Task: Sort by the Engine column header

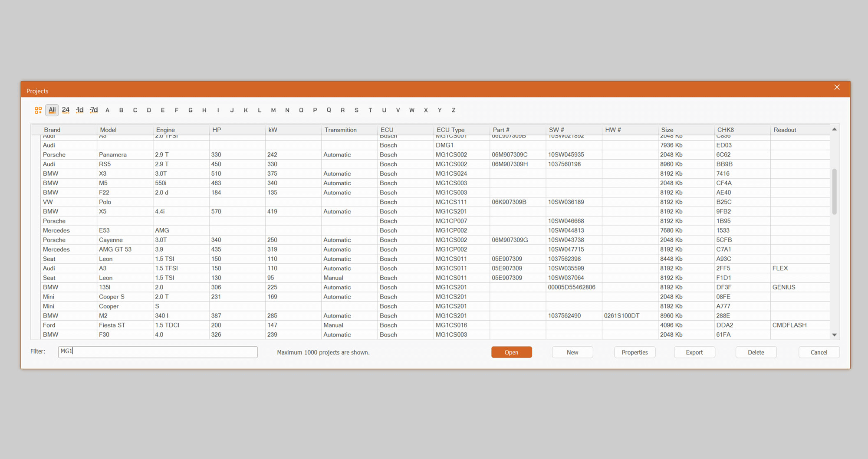Action: tap(181, 130)
